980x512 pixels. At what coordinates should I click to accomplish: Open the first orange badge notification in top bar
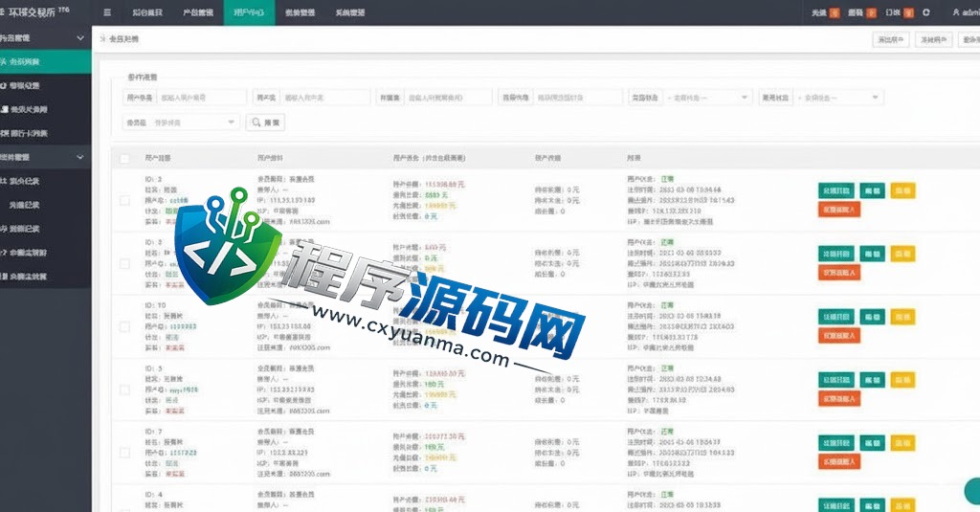[x=835, y=12]
